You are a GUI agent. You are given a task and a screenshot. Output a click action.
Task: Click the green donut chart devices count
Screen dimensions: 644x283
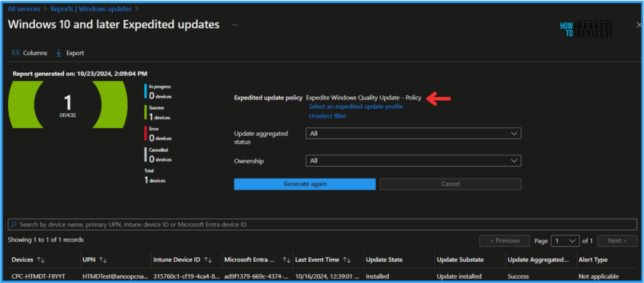point(68,105)
